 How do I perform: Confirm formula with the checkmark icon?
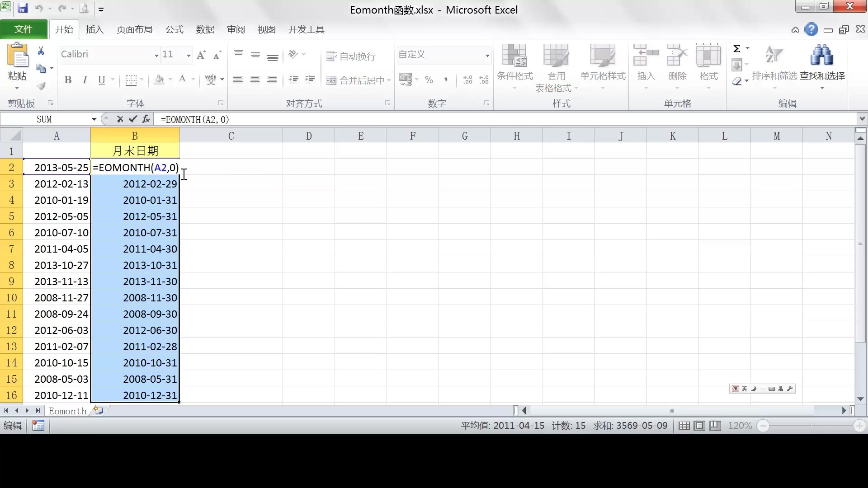tap(133, 119)
